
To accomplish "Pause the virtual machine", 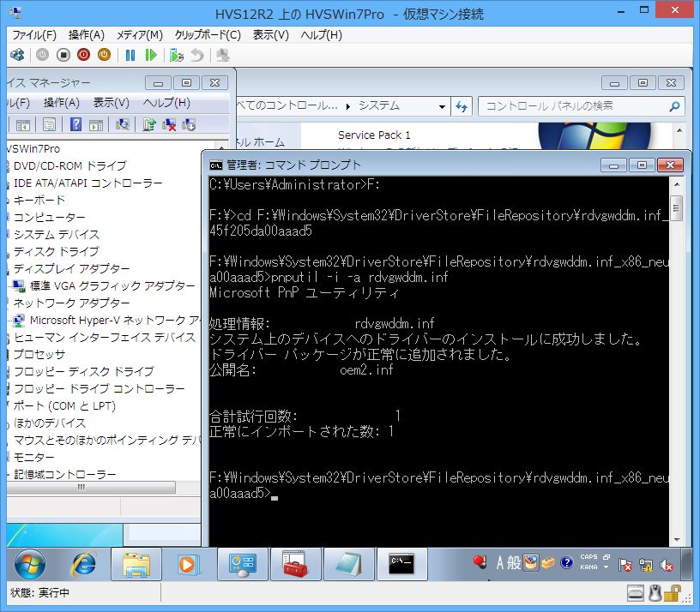I will pos(130,55).
